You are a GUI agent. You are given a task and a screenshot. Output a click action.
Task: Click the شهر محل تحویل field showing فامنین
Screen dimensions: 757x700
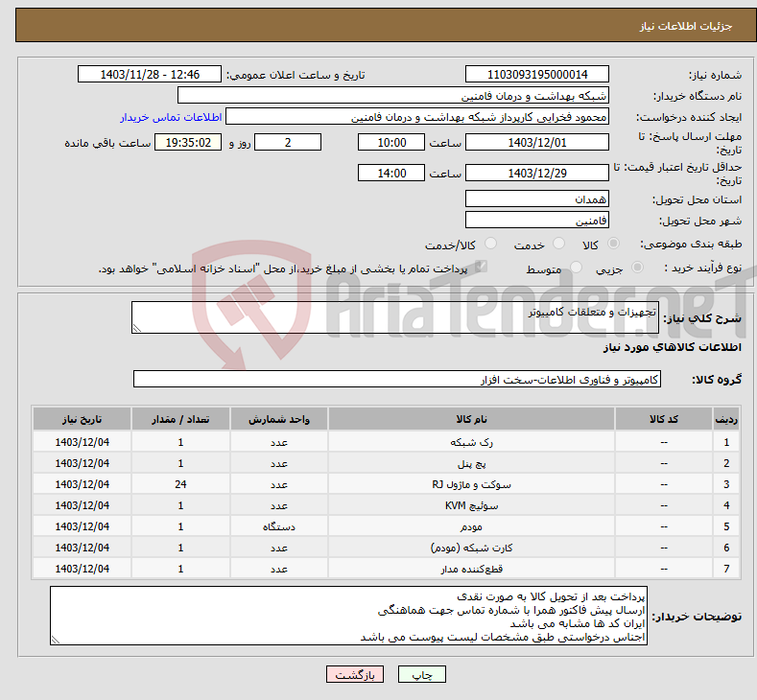(x=536, y=221)
